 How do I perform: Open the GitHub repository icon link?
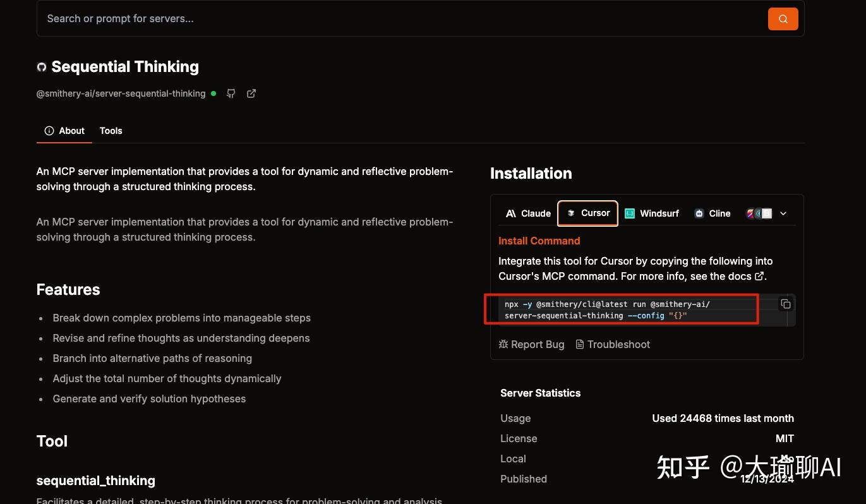click(x=231, y=93)
